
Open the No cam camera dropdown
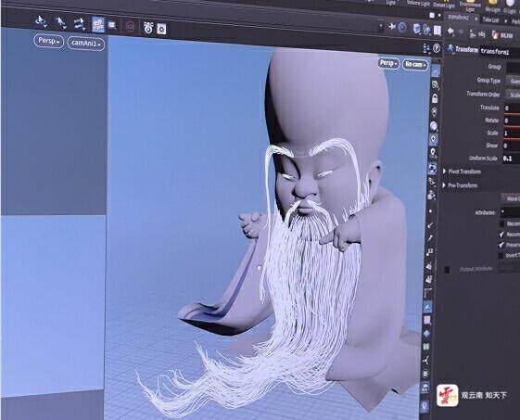[415, 64]
